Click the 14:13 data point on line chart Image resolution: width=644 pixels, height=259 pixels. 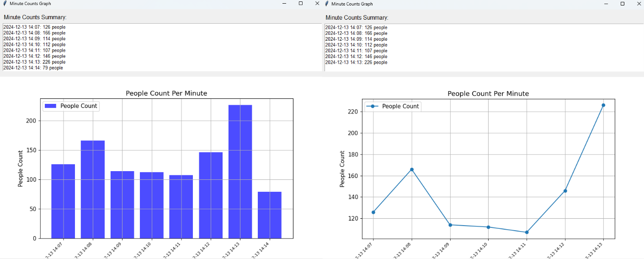click(603, 105)
